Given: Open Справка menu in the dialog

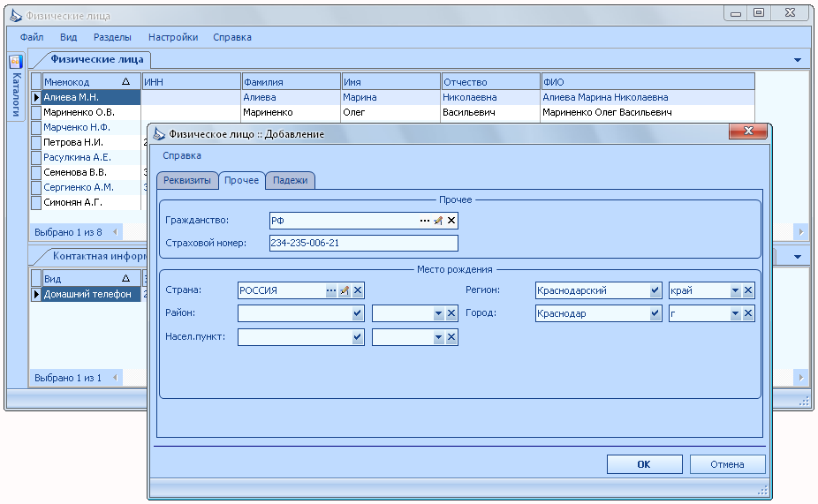Looking at the screenshot, I should 182,155.
